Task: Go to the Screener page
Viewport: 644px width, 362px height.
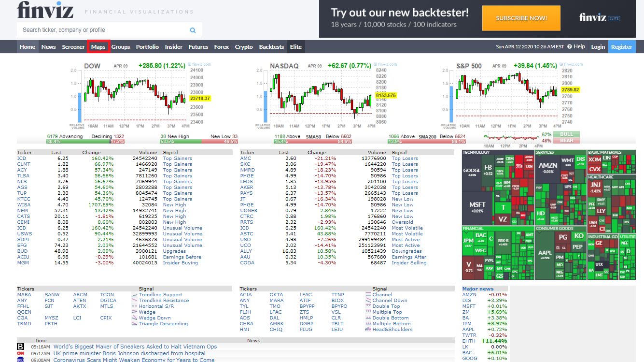Action: pos(73,47)
